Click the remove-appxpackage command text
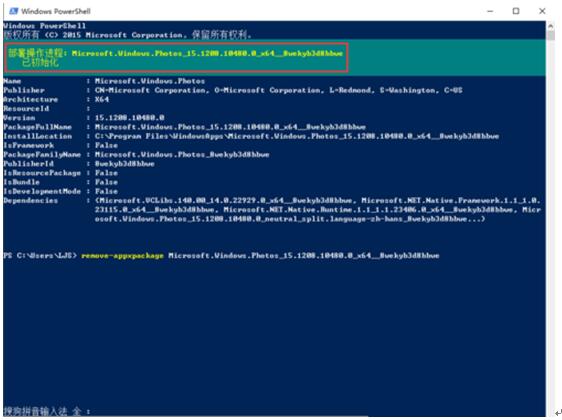562x420 pixels. [122, 256]
